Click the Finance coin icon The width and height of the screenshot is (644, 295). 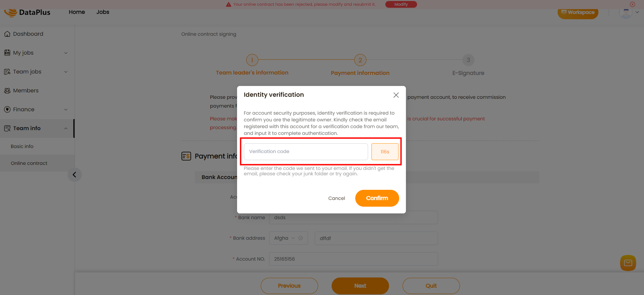(x=7, y=109)
